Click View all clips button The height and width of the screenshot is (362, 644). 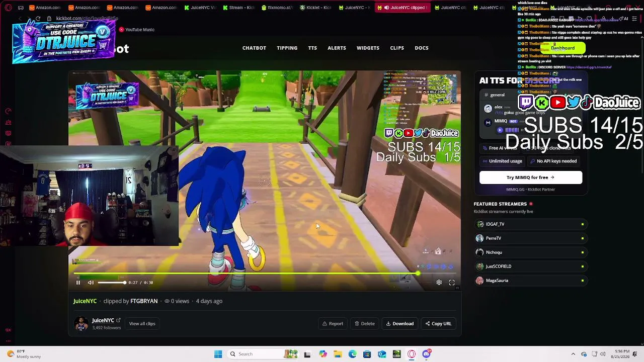[x=142, y=323]
